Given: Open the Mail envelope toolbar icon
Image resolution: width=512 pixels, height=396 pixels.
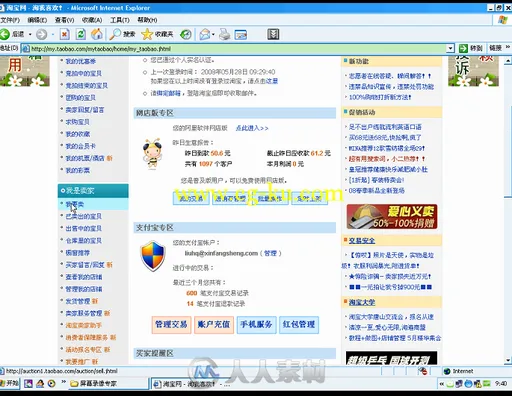Looking at the screenshot, I should (205, 34).
